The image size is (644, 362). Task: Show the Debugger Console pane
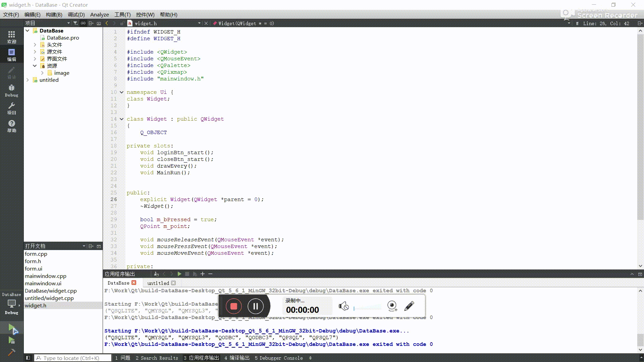pos(279,358)
